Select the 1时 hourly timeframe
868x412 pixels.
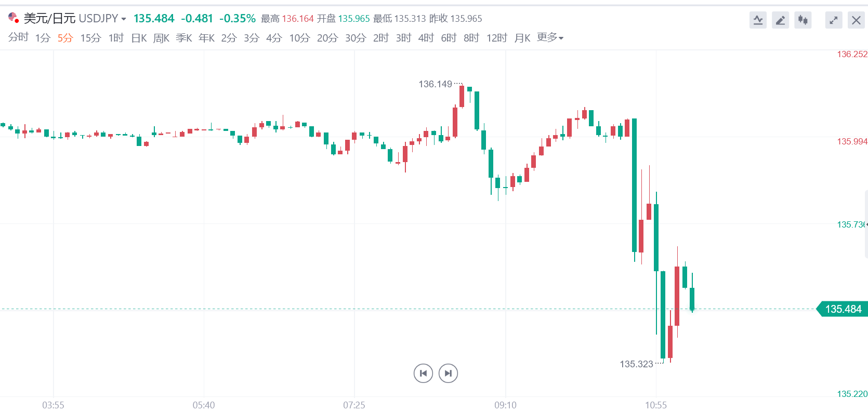point(116,38)
